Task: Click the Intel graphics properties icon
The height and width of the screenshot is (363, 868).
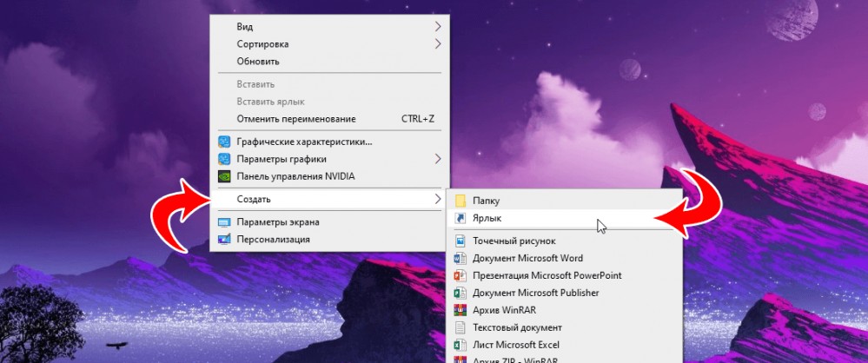Action: (224, 142)
